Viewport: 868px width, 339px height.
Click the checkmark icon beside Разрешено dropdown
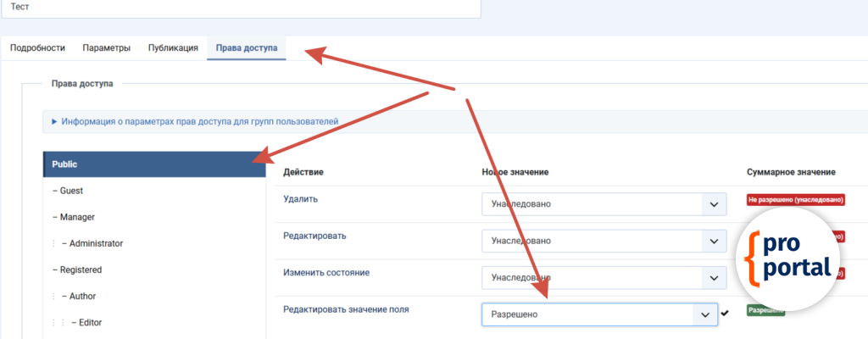pyautogui.click(x=725, y=314)
